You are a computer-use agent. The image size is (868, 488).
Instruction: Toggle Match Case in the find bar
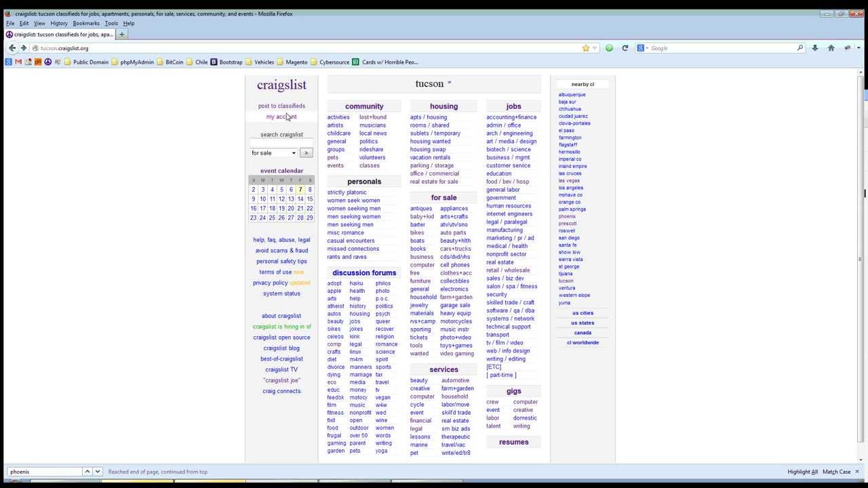(x=836, y=472)
